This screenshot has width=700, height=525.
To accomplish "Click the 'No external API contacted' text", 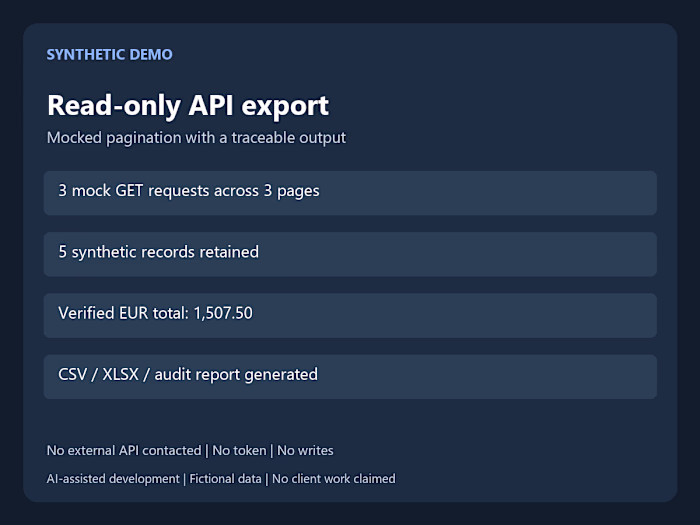I will click(x=124, y=450).
